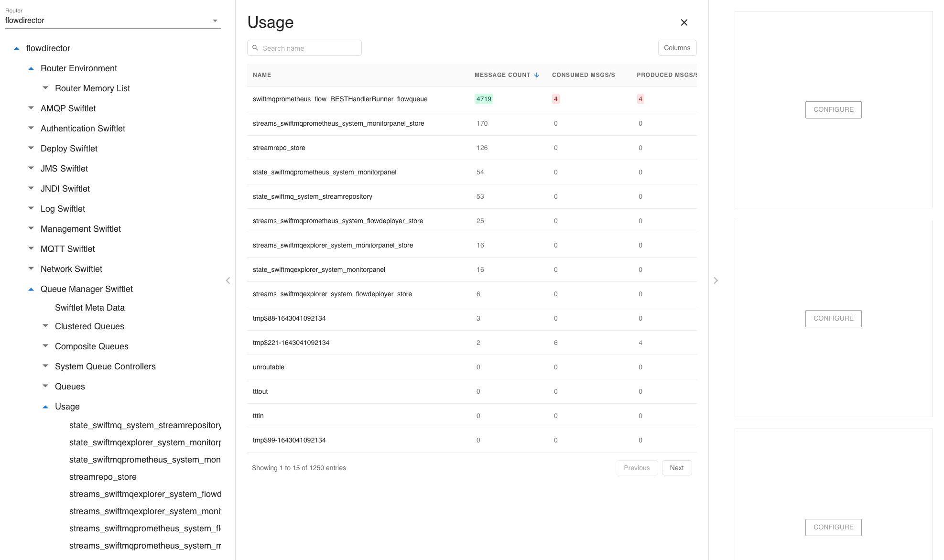The width and height of the screenshot is (944, 560).
Task: Go to Next page of entries
Action: [676, 468]
